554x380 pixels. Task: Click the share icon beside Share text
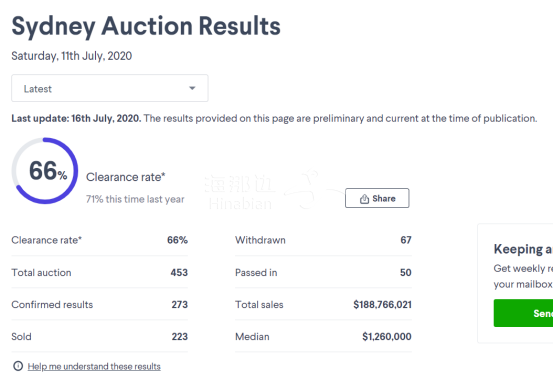(364, 199)
